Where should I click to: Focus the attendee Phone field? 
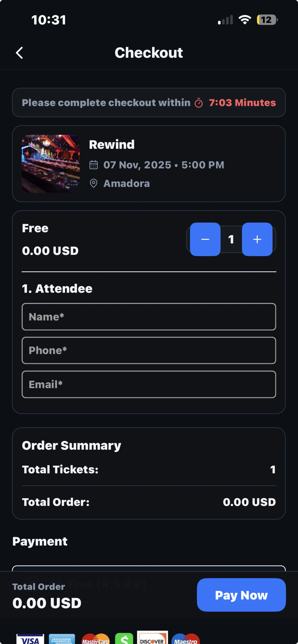(x=149, y=351)
